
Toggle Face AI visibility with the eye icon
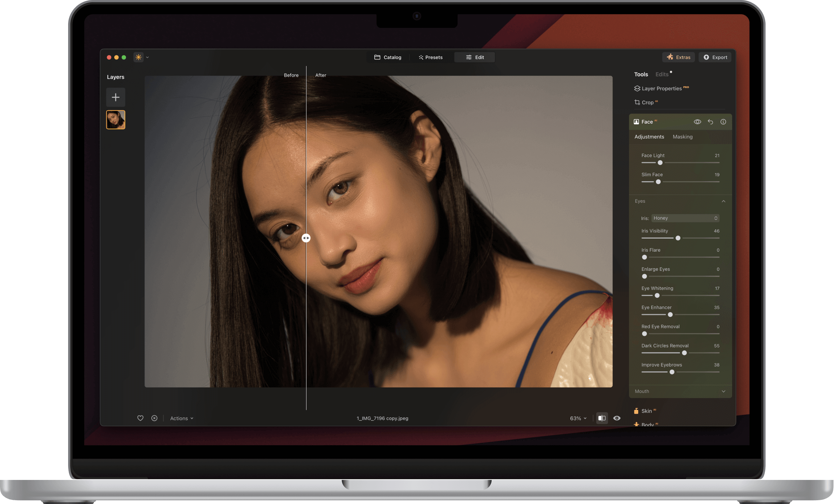[697, 121]
